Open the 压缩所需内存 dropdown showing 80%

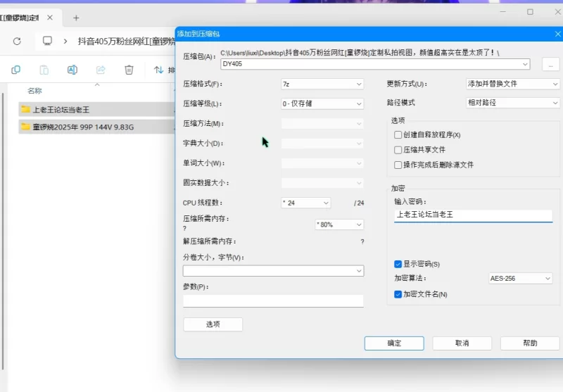coord(339,225)
